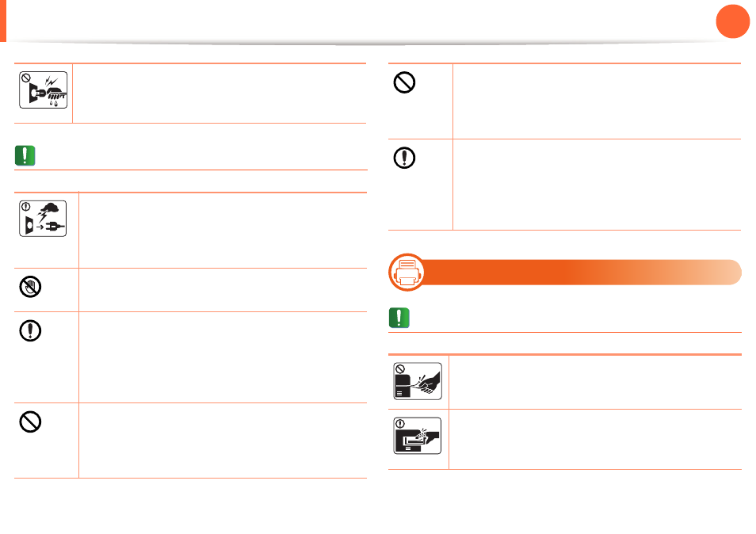Click the wet hands electrical plug warning icon

44,90
